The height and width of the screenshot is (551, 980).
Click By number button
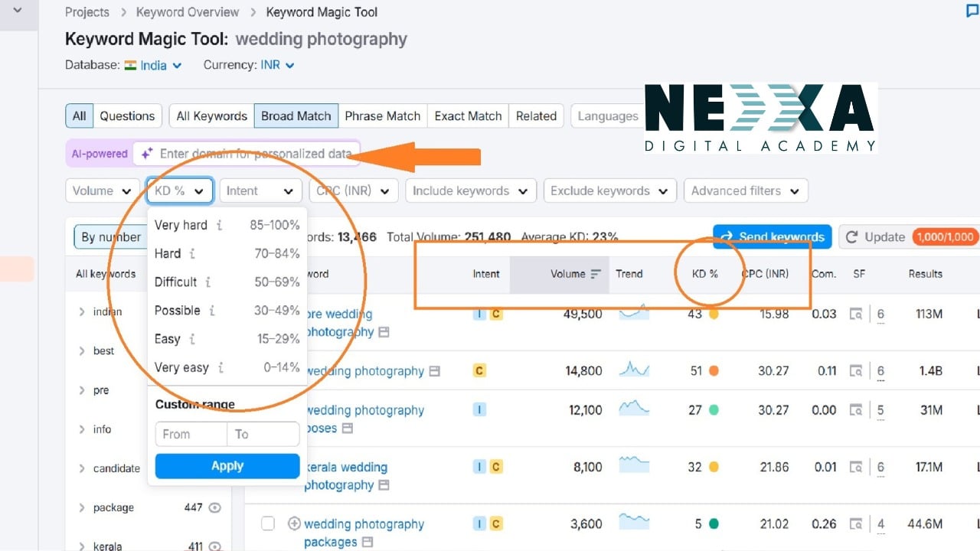pyautogui.click(x=111, y=237)
